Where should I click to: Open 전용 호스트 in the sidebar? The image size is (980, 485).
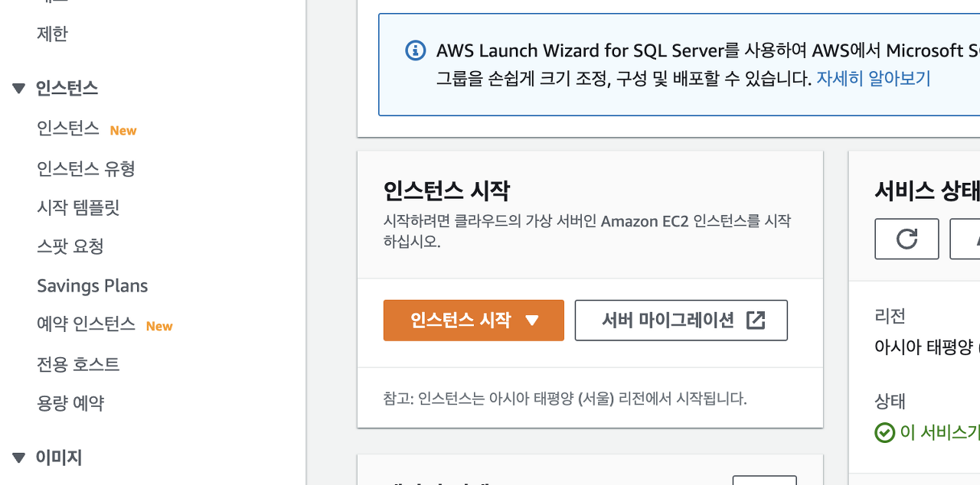pyautogui.click(x=78, y=364)
